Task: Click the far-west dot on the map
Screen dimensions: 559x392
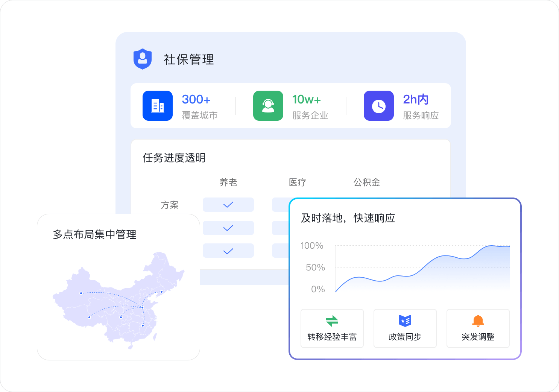Action: (81, 293)
